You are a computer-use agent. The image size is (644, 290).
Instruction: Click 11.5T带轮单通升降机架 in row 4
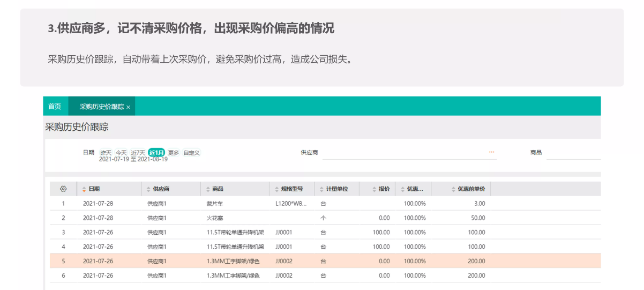[x=235, y=247]
